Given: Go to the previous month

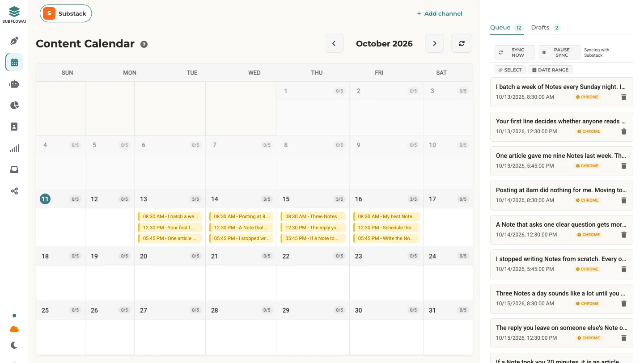Looking at the screenshot, I should [x=334, y=43].
